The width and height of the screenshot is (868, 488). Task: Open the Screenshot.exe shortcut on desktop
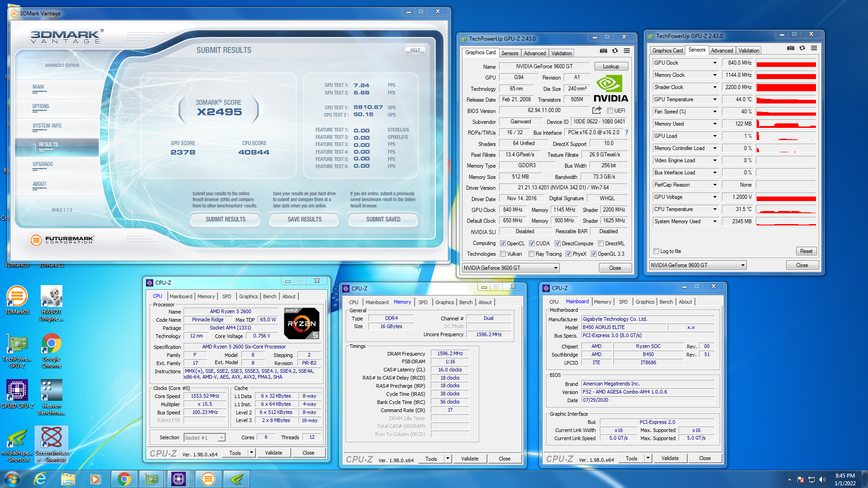point(52,445)
